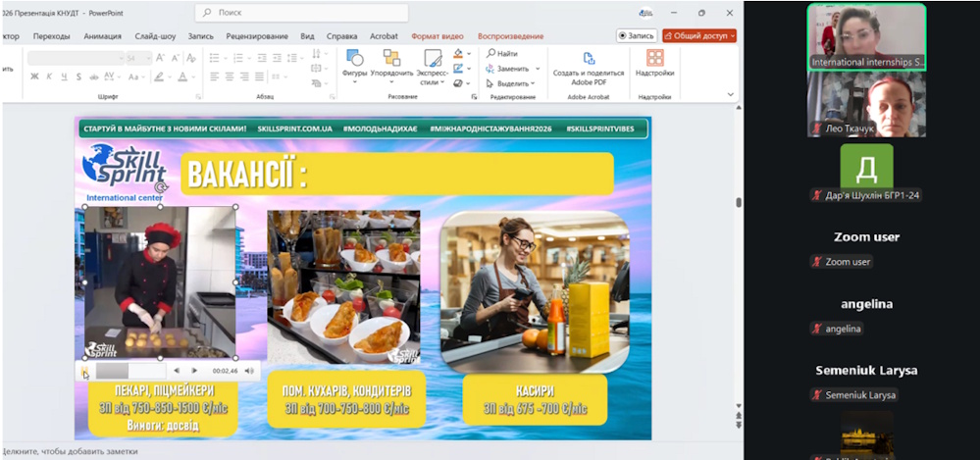Open the Анимация ribbon tab
Screen dimensions: 980x460
click(103, 35)
